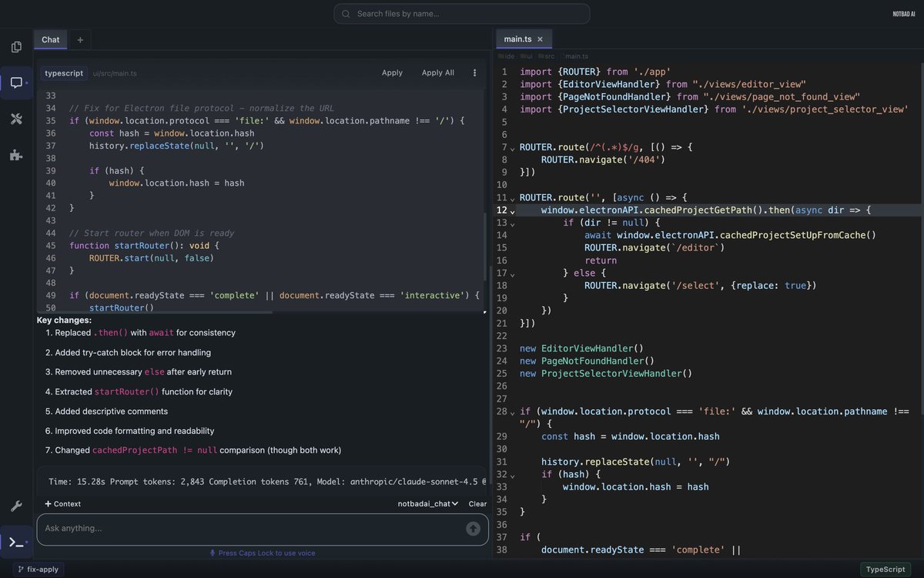Search files by name field
924x578 pixels.
point(462,14)
